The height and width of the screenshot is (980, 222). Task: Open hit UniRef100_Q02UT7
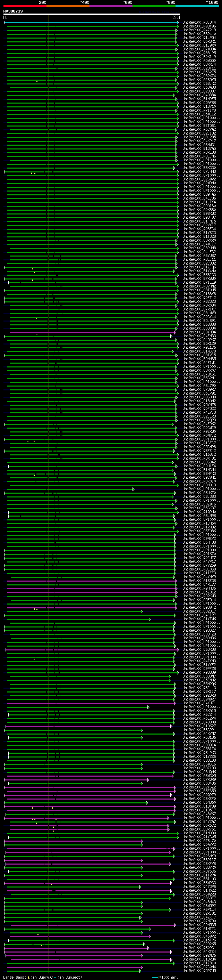pos(199,558)
